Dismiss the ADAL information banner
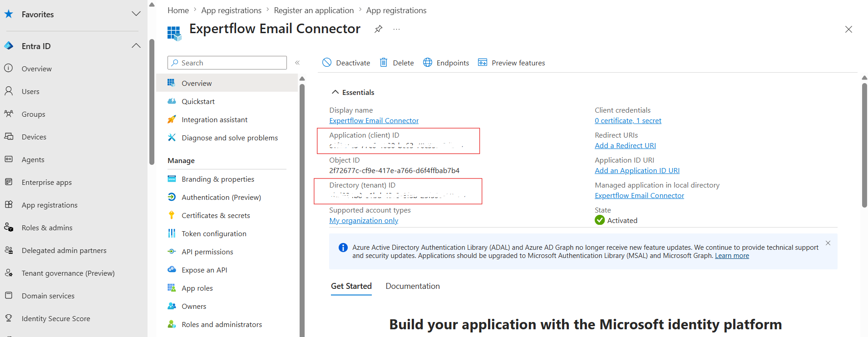Image resolution: width=868 pixels, height=337 pixels. (828, 243)
